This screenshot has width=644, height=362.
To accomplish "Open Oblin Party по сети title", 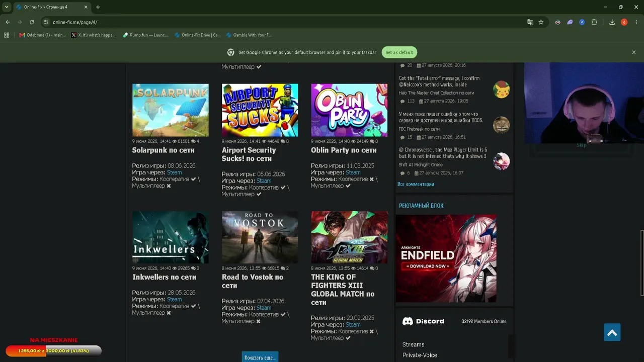I will [x=344, y=150].
